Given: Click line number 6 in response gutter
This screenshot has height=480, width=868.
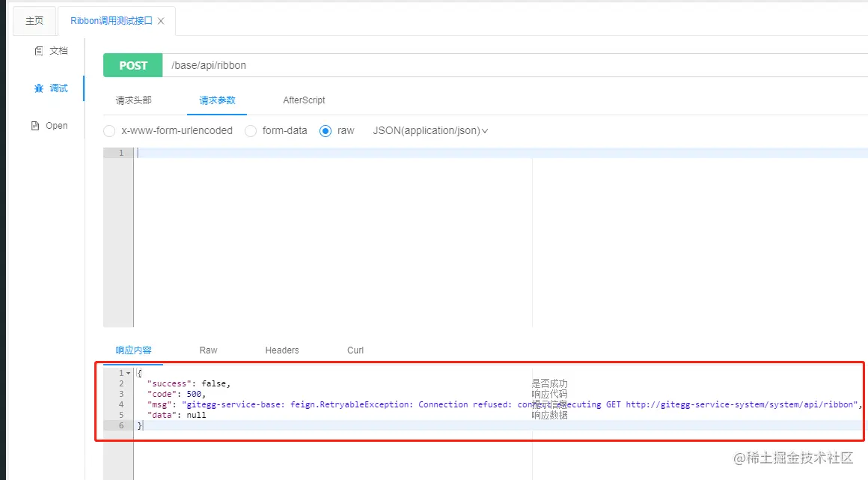Looking at the screenshot, I should (x=121, y=425).
